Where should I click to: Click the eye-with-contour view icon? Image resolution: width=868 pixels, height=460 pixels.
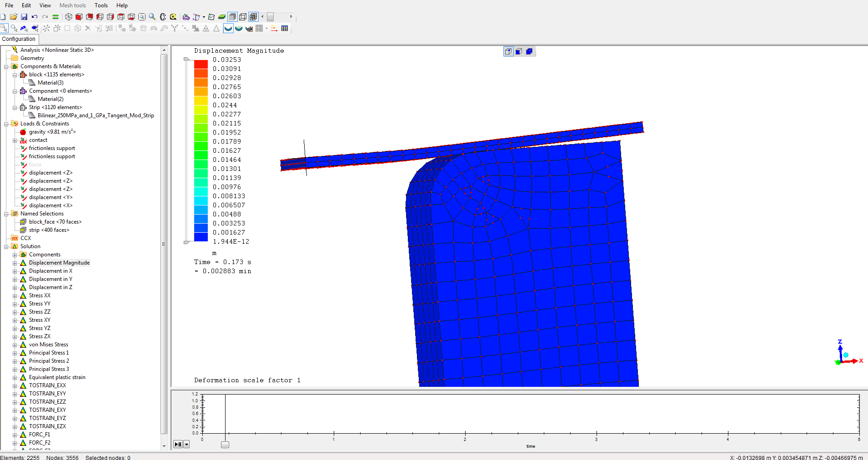[249, 28]
